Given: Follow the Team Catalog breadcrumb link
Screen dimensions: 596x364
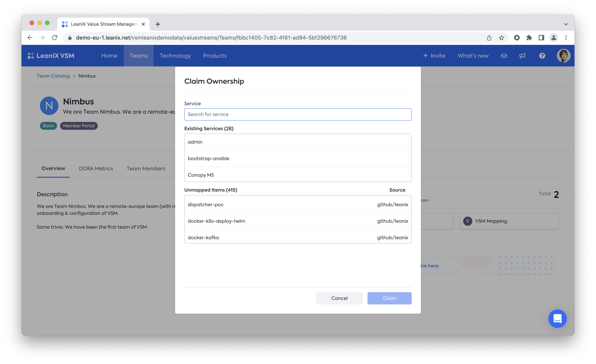Looking at the screenshot, I should point(53,76).
